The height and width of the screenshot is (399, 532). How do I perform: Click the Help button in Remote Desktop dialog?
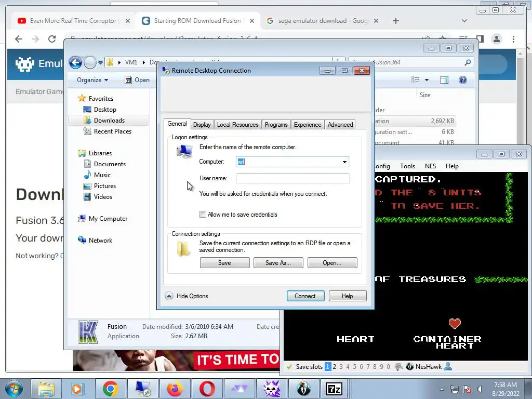click(348, 296)
